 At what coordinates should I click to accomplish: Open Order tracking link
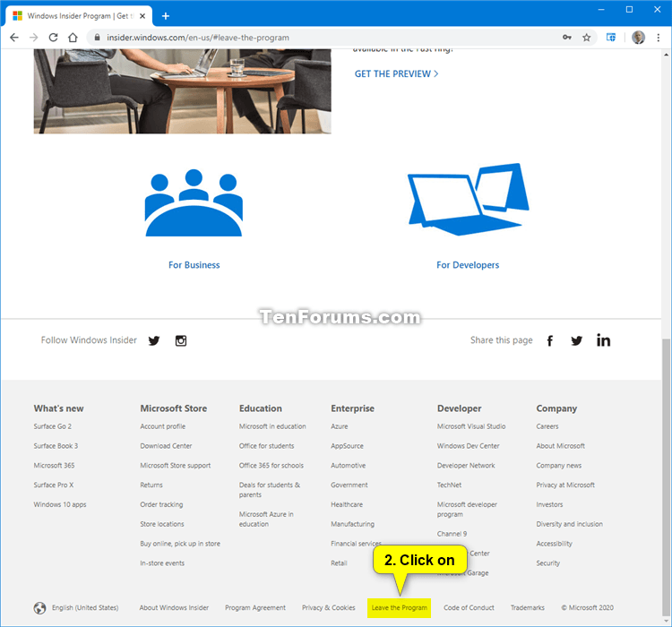161,504
